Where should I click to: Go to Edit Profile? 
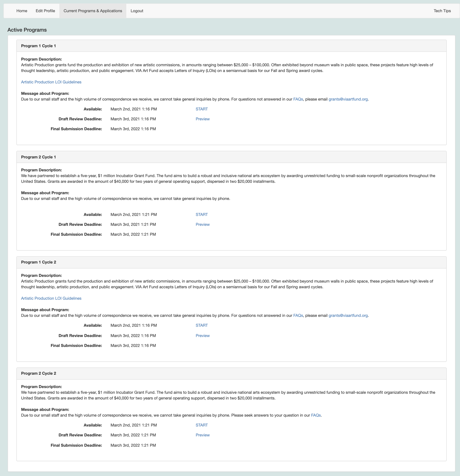[45, 11]
